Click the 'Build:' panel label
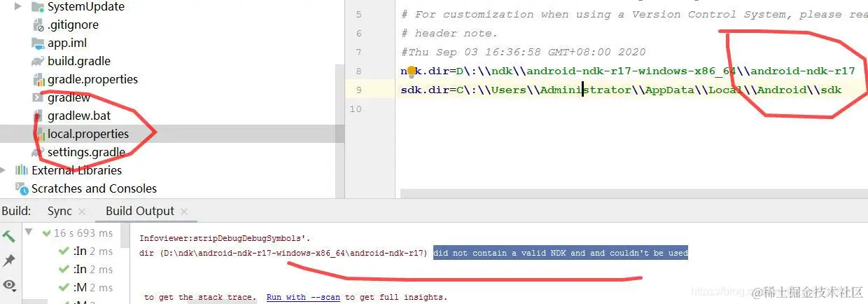868x304 pixels. pos(16,211)
